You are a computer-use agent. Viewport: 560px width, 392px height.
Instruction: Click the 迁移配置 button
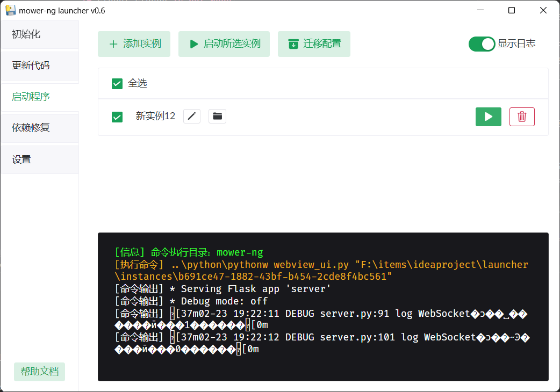[x=314, y=44]
